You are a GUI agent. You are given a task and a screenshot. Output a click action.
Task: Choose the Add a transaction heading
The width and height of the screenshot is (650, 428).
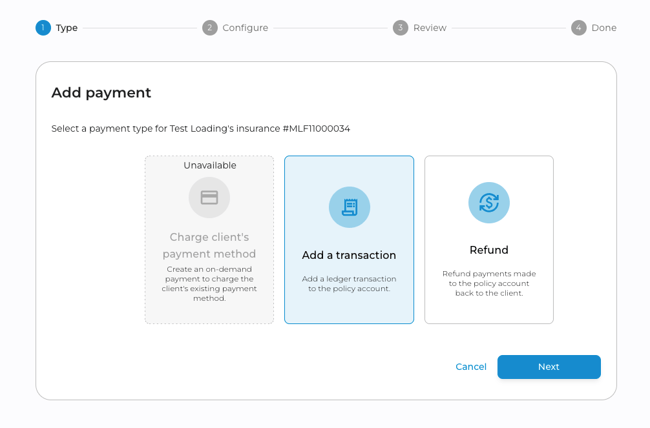pyautogui.click(x=349, y=255)
